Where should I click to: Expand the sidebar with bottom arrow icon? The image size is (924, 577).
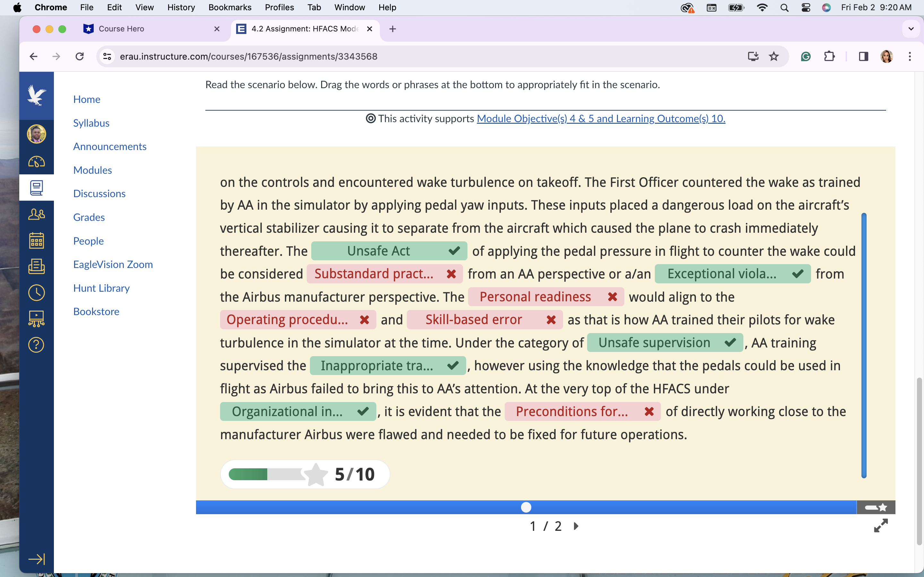coord(36,559)
